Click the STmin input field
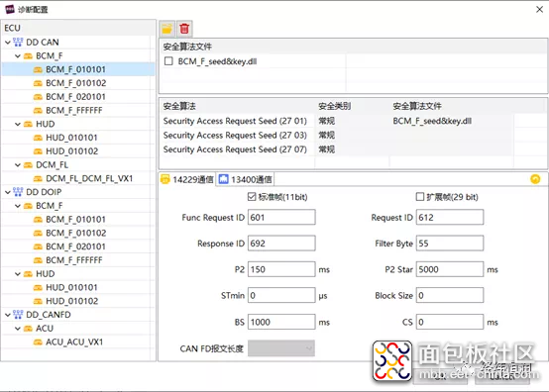The image size is (549, 392). 281,296
